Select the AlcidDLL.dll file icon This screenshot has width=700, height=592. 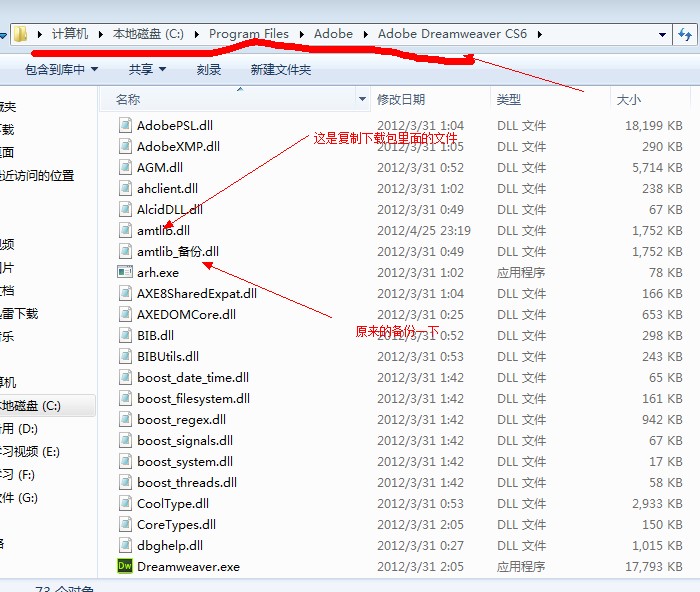125,209
